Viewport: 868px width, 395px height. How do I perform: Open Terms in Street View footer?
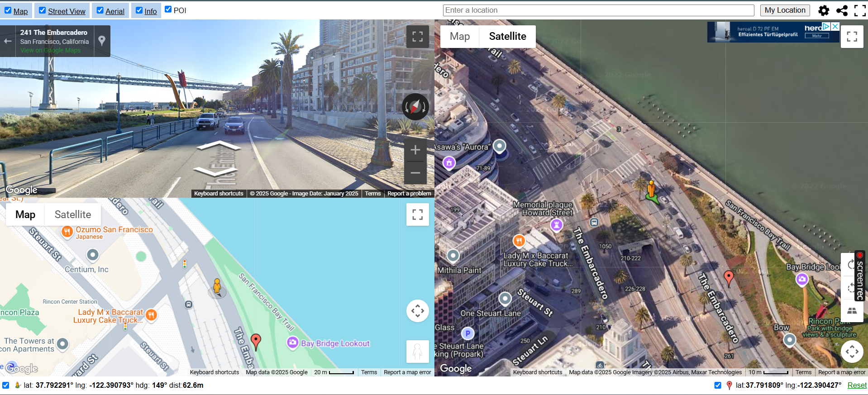pyautogui.click(x=373, y=194)
